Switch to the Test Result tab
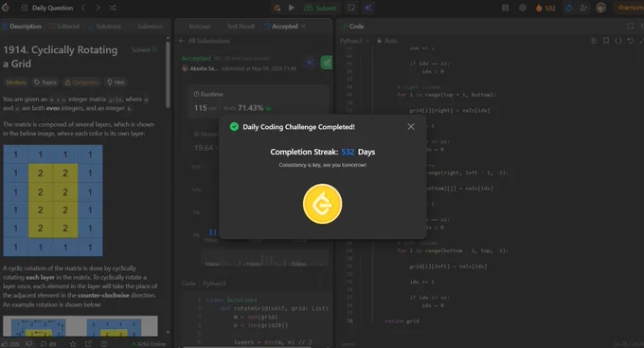This screenshot has width=644, height=348. [241, 26]
